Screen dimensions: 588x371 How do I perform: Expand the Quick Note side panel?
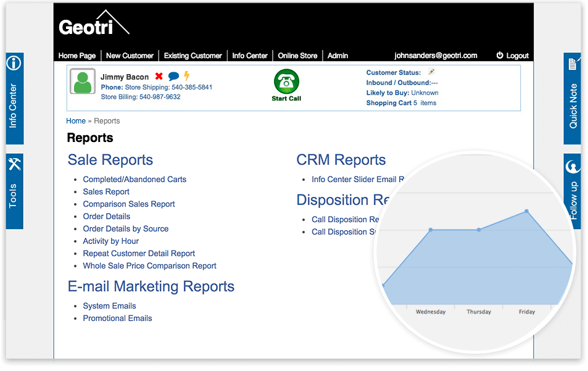(x=573, y=98)
